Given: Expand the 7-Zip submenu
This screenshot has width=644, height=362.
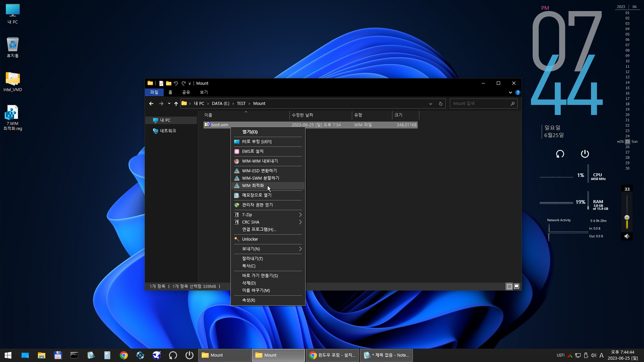Looking at the screenshot, I should (x=268, y=215).
